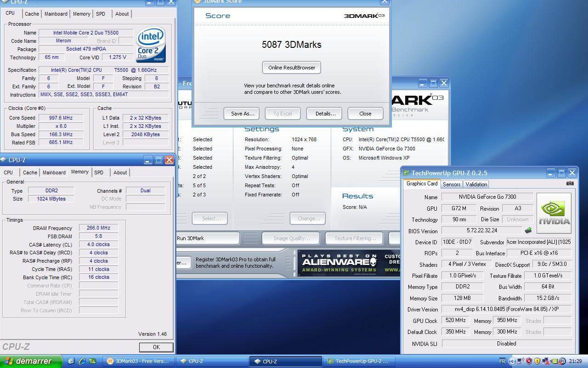The height and width of the screenshot is (368, 588).
Task: Click Image Quality... button in 3DMark03
Action: pyautogui.click(x=292, y=238)
